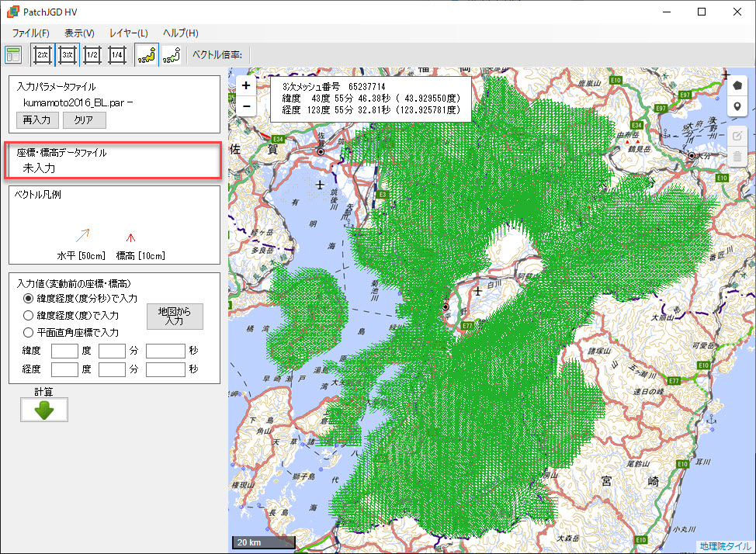Click the ベクトル倍率 toolbar label
The height and width of the screenshot is (554, 756).
click(217, 55)
